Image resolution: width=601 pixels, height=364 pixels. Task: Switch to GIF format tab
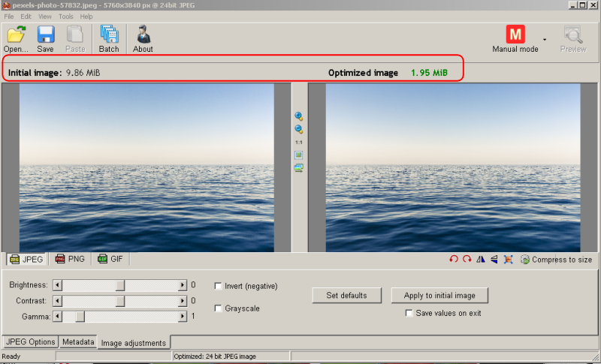click(110, 259)
